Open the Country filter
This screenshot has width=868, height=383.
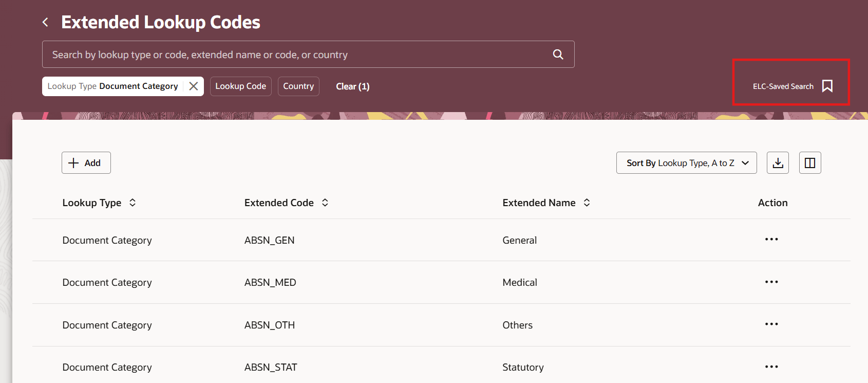[x=298, y=86]
